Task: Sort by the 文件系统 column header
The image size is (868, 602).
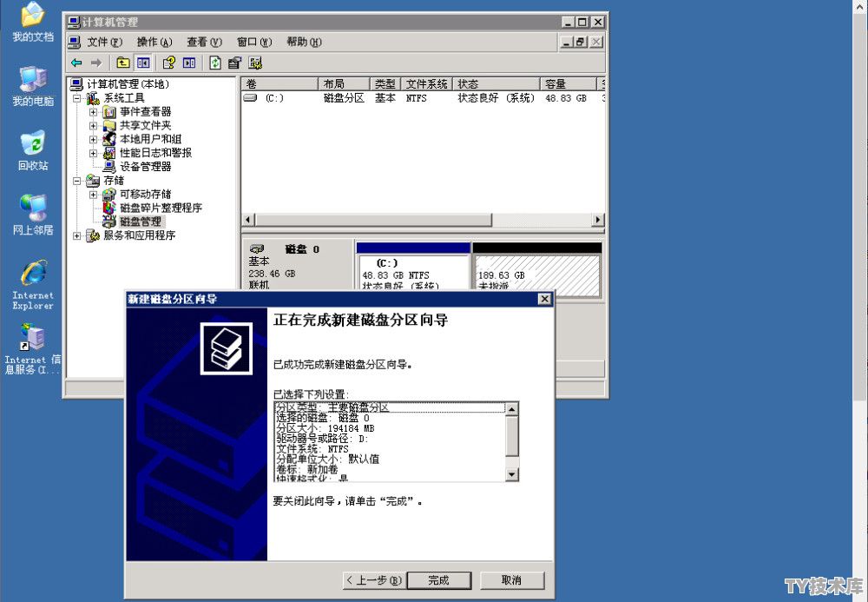Action: (426, 83)
